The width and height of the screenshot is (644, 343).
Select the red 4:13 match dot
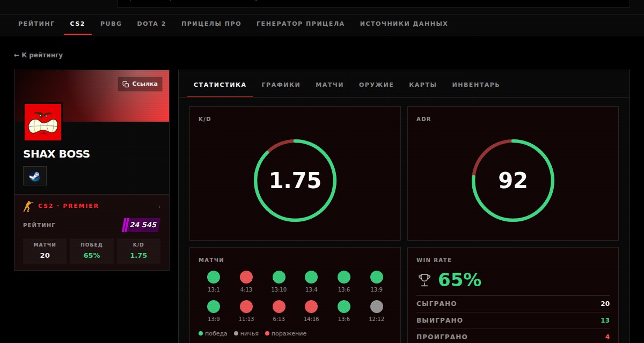point(246,277)
